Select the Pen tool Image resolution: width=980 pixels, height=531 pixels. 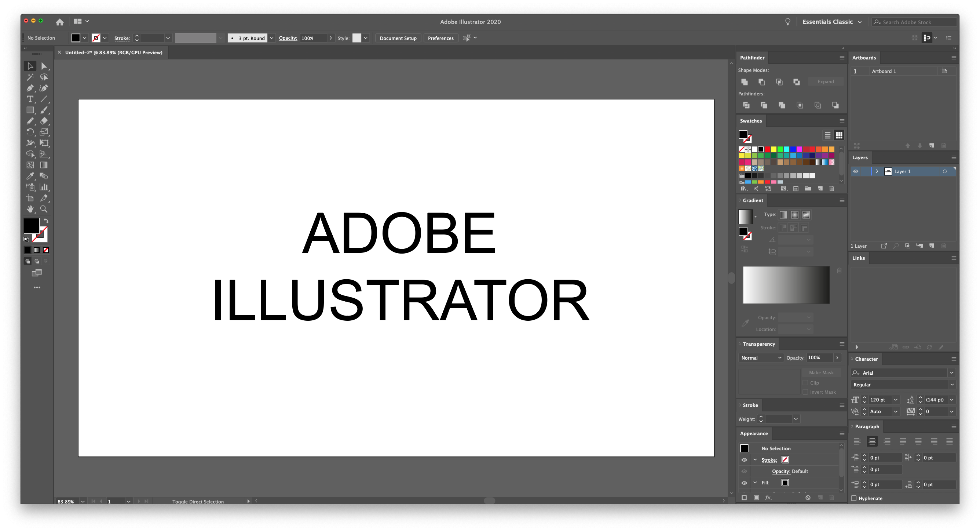pyautogui.click(x=30, y=88)
